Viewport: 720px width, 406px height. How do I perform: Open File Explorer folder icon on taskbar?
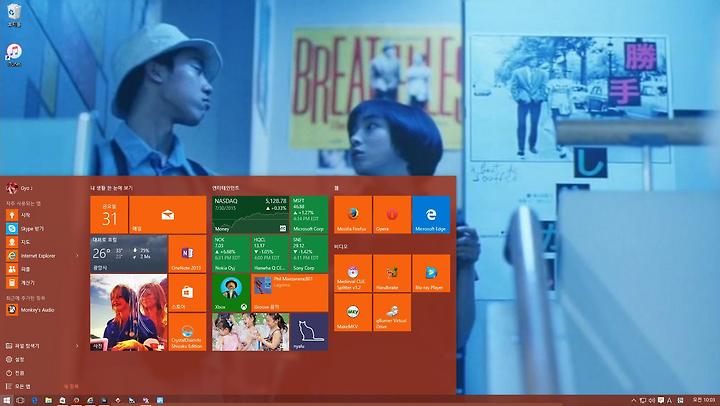pos(48,400)
